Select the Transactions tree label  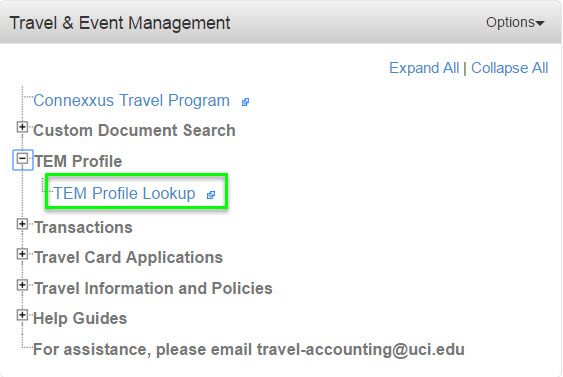[83, 228]
